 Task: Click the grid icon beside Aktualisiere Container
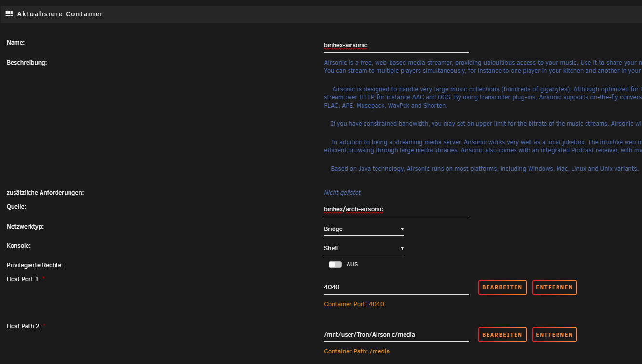9,14
